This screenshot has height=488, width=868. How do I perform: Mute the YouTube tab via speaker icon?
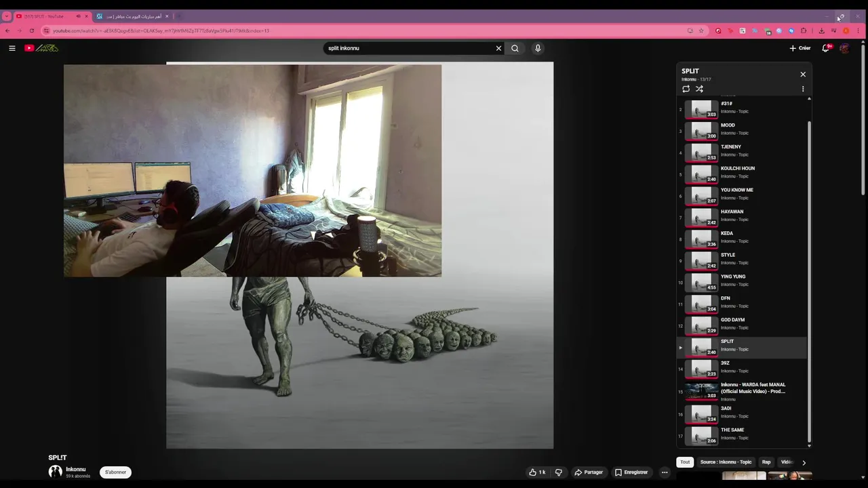(77, 16)
